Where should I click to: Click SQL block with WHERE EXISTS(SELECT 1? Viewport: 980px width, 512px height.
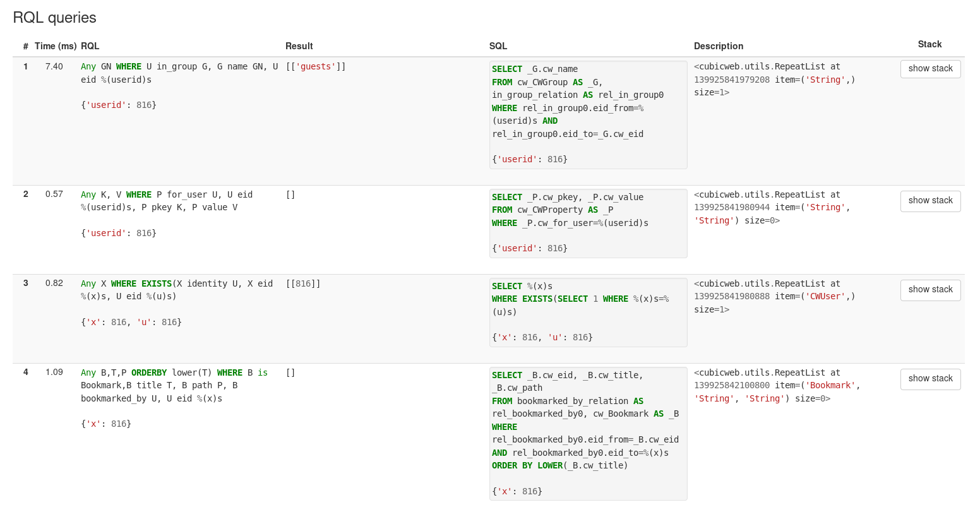pos(588,313)
